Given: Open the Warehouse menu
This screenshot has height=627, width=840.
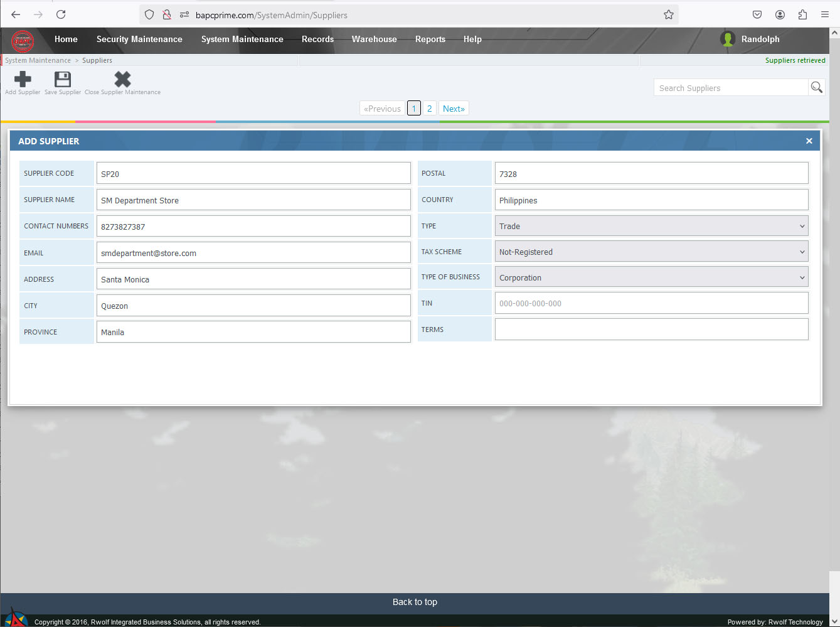Looking at the screenshot, I should [374, 39].
